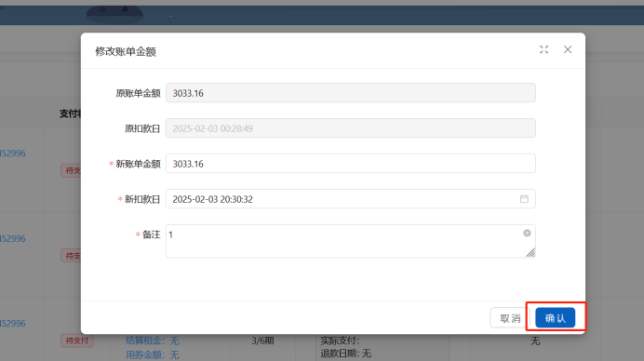This screenshot has width=644, height=361.
Task: Click the 取消 button
Action: click(x=510, y=318)
